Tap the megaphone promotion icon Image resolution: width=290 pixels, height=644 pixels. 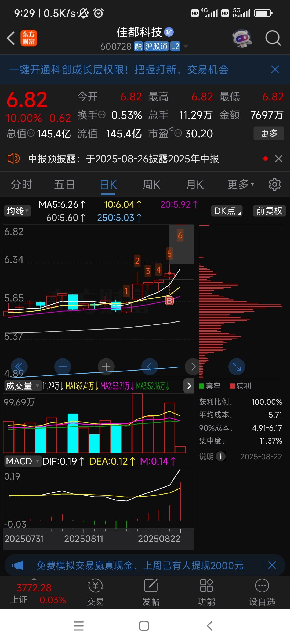(x=18, y=565)
